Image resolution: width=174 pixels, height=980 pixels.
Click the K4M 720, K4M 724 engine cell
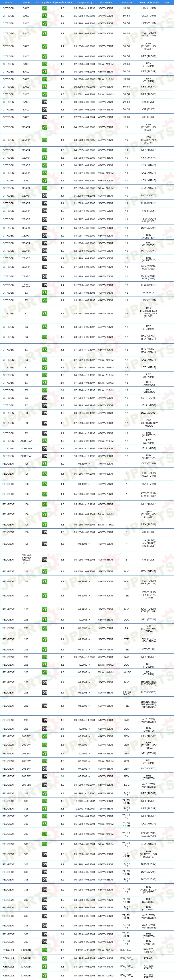tap(149, 950)
